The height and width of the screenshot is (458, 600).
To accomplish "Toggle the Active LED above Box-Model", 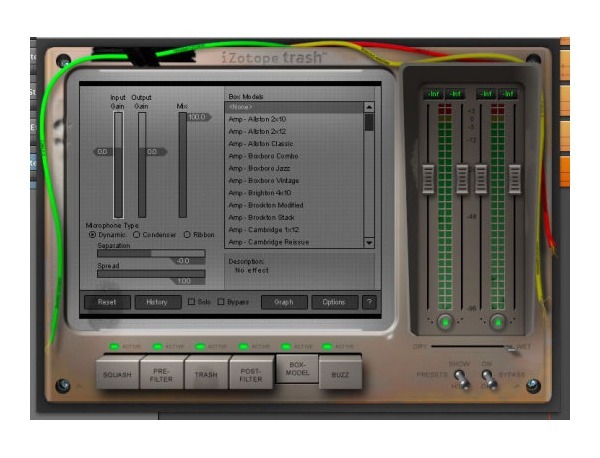I will coord(285,347).
